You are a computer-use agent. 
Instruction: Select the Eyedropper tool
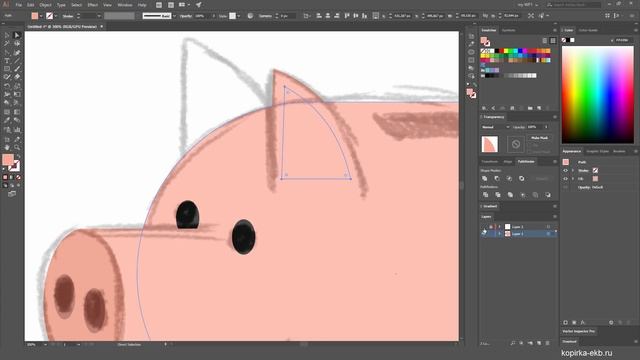click(x=7, y=120)
